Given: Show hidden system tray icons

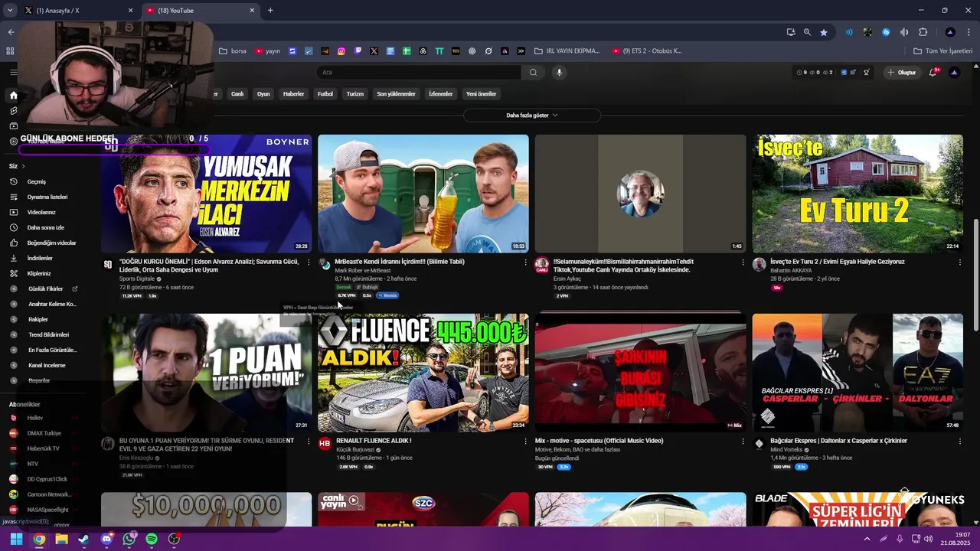Looking at the screenshot, I should click(867, 539).
